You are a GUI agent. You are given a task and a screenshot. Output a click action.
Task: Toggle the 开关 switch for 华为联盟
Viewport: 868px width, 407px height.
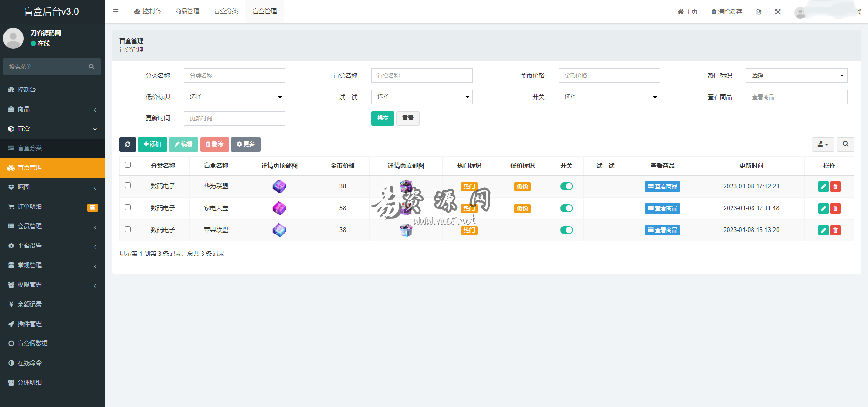click(x=566, y=187)
